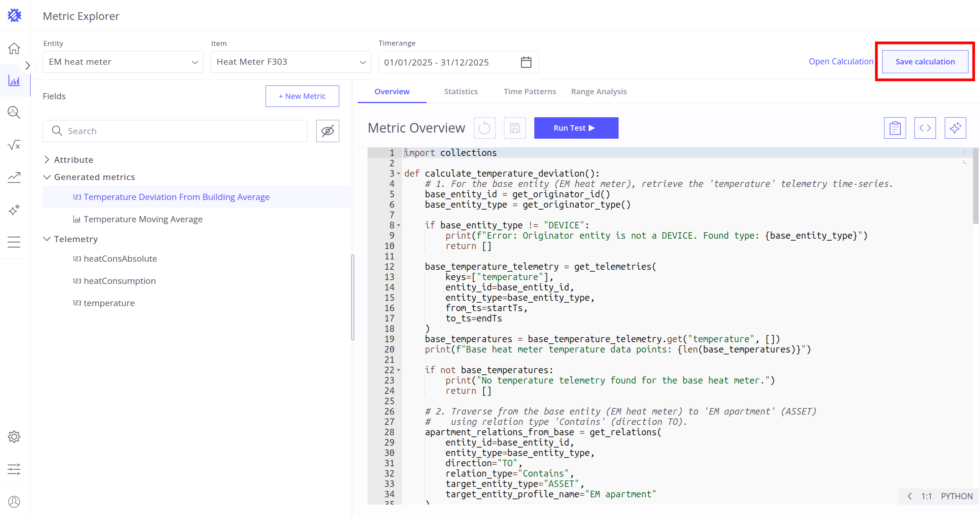Open the AI sparkle sidebar icon
The image size is (980, 518).
14,210
